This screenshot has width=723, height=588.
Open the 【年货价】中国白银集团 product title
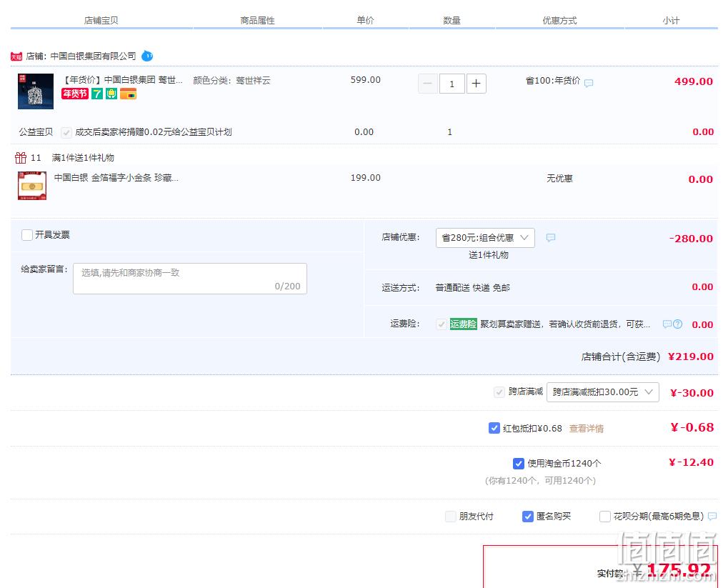click(x=122, y=80)
